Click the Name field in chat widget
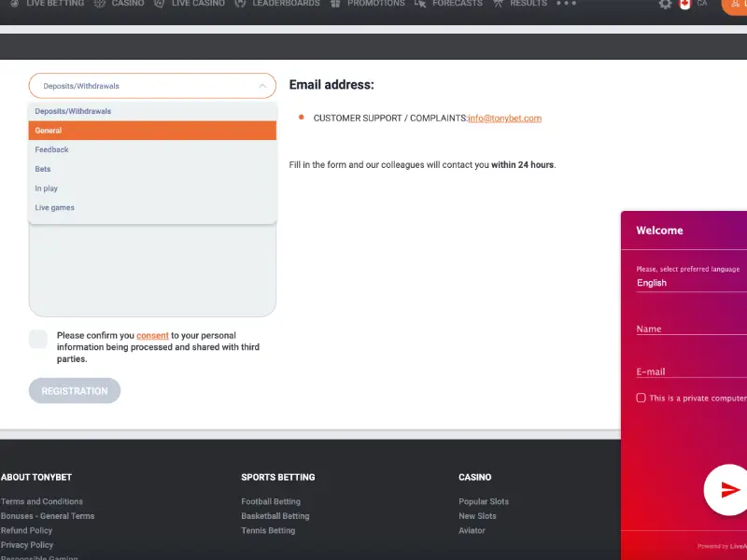 pyautogui.click(x=691, y=329)
